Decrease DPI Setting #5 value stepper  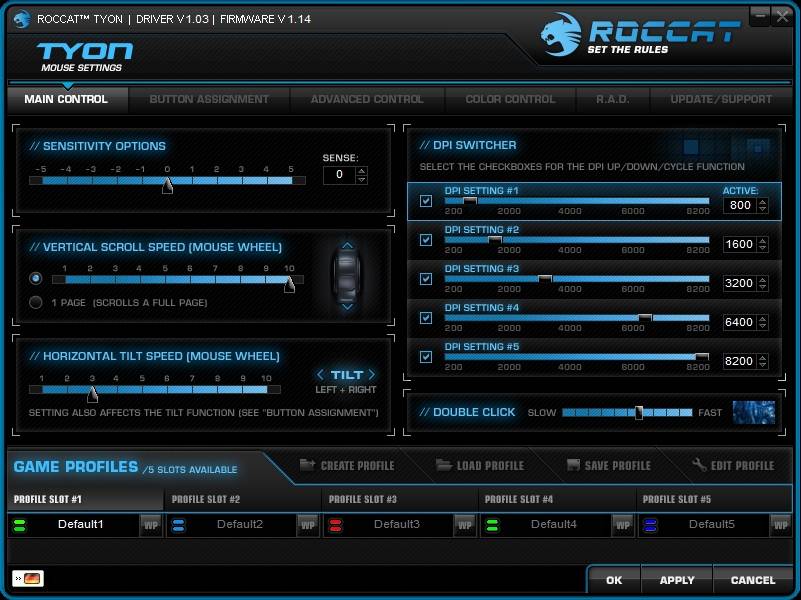point(763,365)
